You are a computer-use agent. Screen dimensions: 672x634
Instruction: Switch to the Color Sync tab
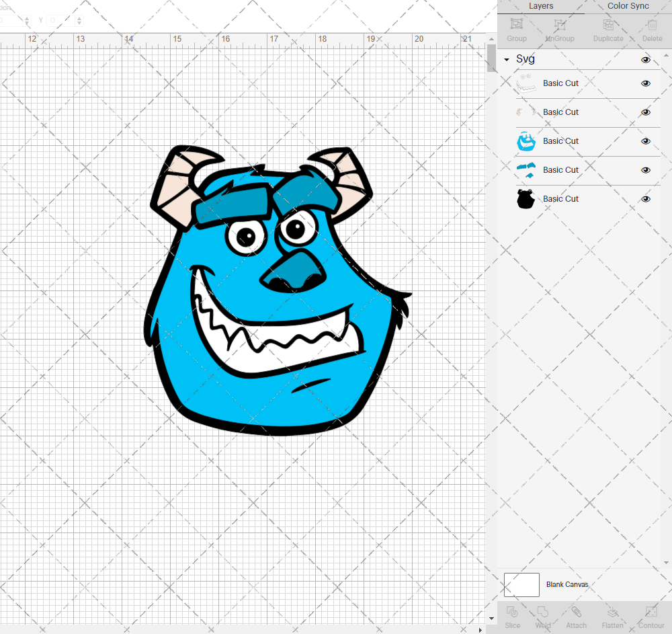click(x=628, y=6)
